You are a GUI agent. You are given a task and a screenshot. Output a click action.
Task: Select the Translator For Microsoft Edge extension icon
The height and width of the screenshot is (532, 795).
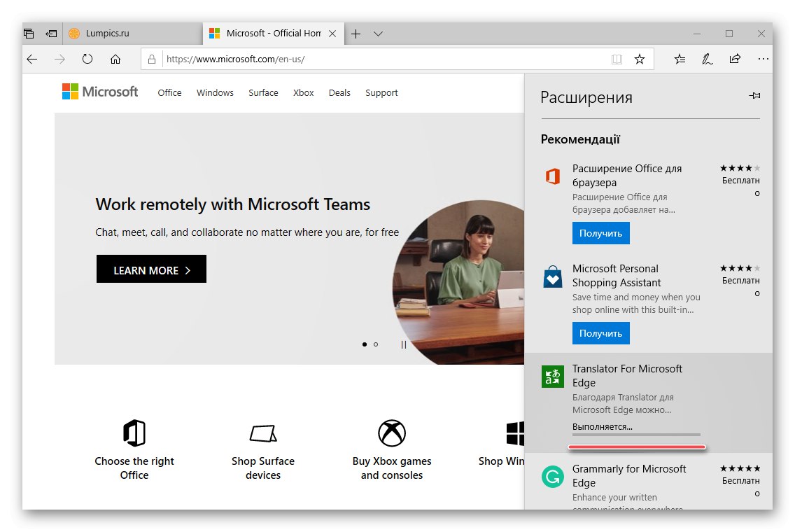[x=552, y=376]
